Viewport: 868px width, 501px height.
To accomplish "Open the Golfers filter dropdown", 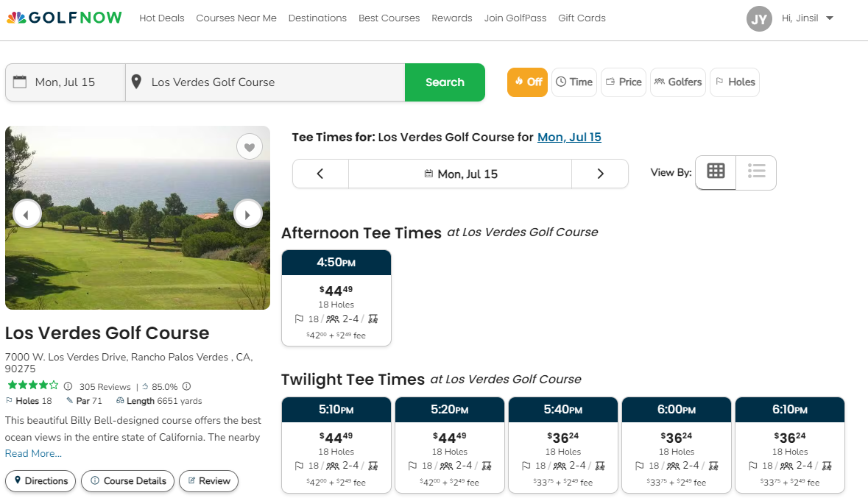I will click(678, 82).
